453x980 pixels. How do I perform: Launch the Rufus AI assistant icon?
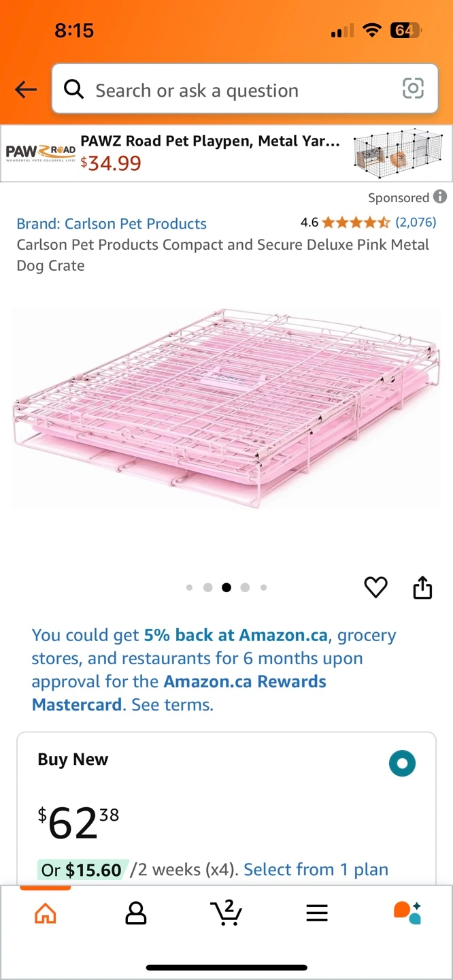pyautogui.click(x=407, y=913)
